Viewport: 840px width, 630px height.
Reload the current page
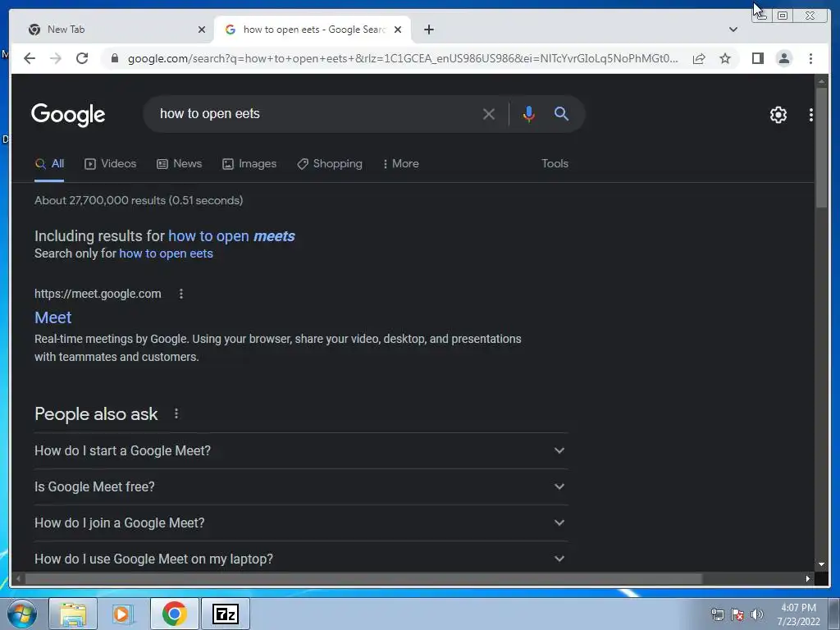(x=82, y=58)
